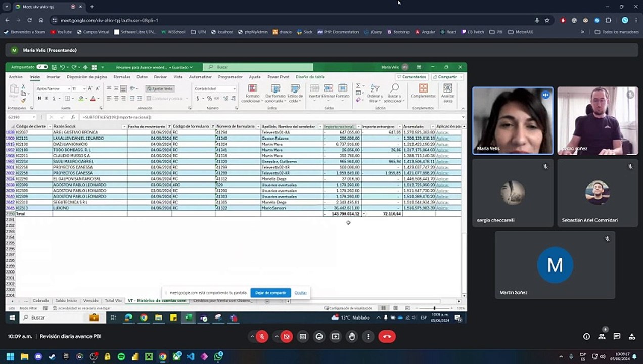Turn on camera in the Meet controls
Viewport: 643px width, 364px height.
pos(287,337)
